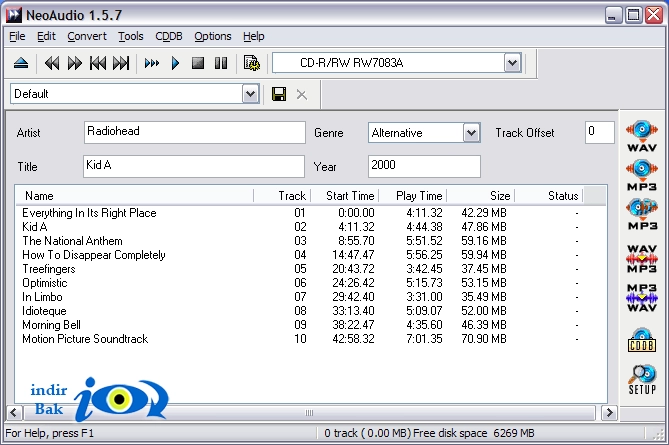Screen dimensions: 669x445
Task: Open the Convert menu
Action: click(87, 36)
